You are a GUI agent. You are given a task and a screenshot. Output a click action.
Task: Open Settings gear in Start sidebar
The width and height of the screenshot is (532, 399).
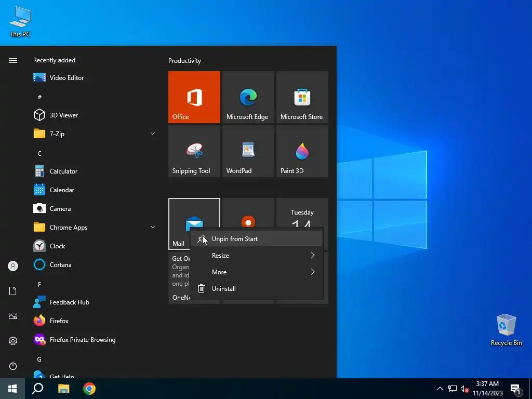(13, 341)
